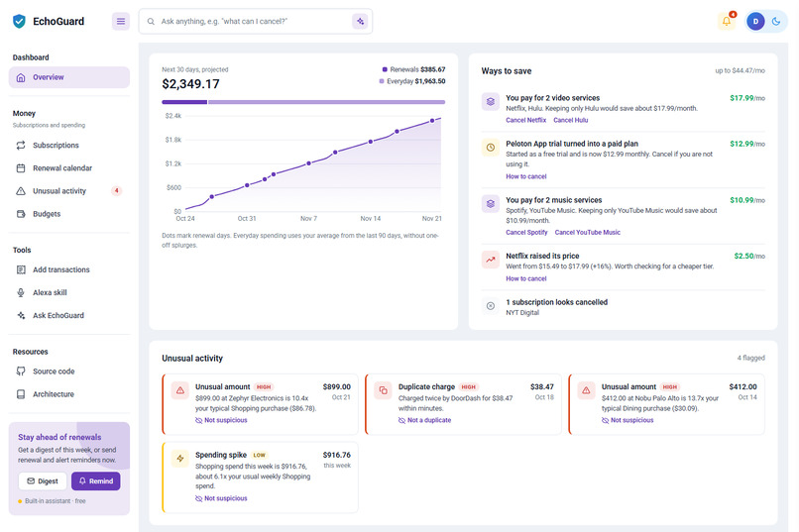Mark DoorDash charge Not a duplicate
This screenshot has width=799, height=532.
[x=424, y=420]
